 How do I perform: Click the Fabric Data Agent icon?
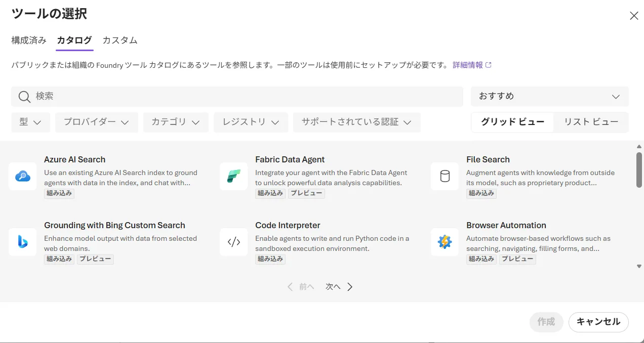pos(234,176)
